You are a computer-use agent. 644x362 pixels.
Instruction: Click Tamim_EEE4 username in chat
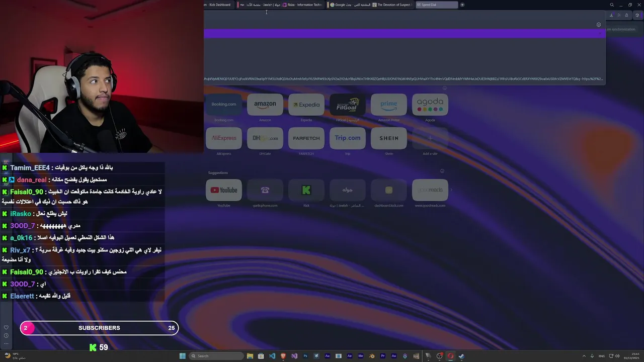[30, 168]
